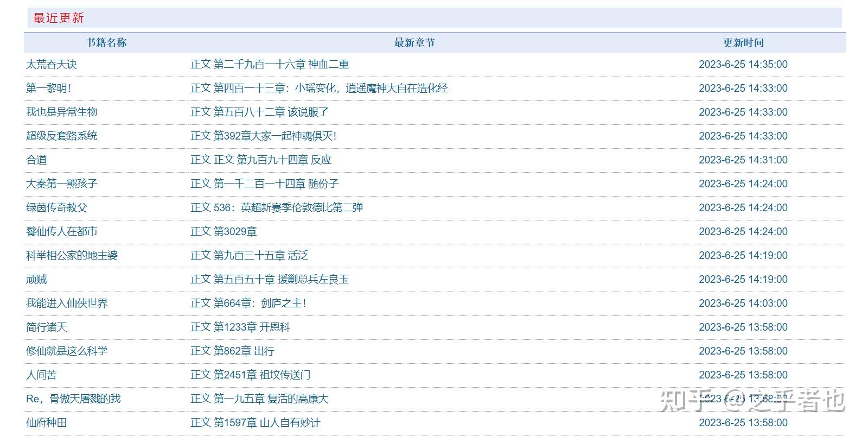Image resolution: width=868 pixels, height=436 pixels.
Task: Select the timestamp 2023-6-25 14:03:00
Action: point(743,303)
